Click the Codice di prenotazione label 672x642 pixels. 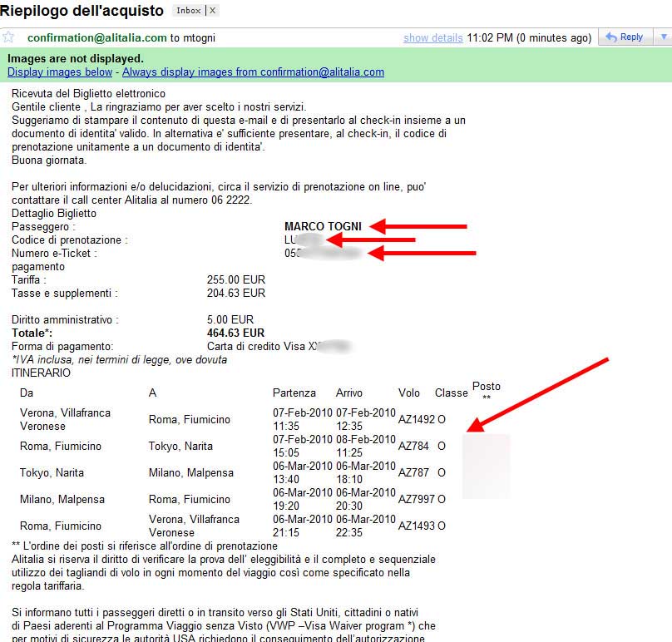[x=69, y=240]
